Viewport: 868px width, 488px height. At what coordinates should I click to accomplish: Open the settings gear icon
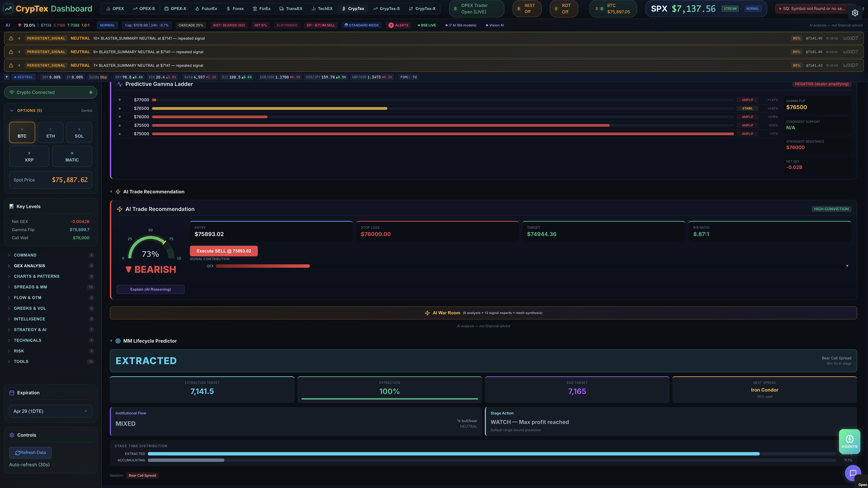tap(855, 13)
